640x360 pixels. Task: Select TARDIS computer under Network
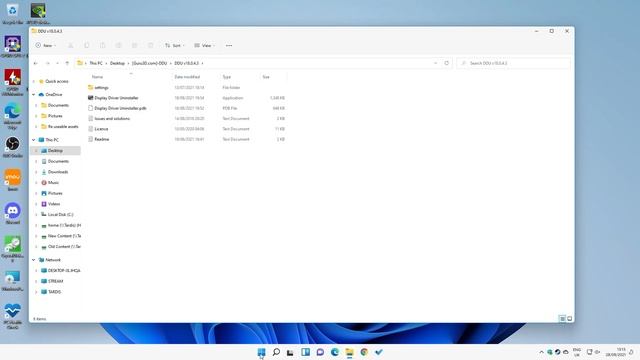pos(54,292)
